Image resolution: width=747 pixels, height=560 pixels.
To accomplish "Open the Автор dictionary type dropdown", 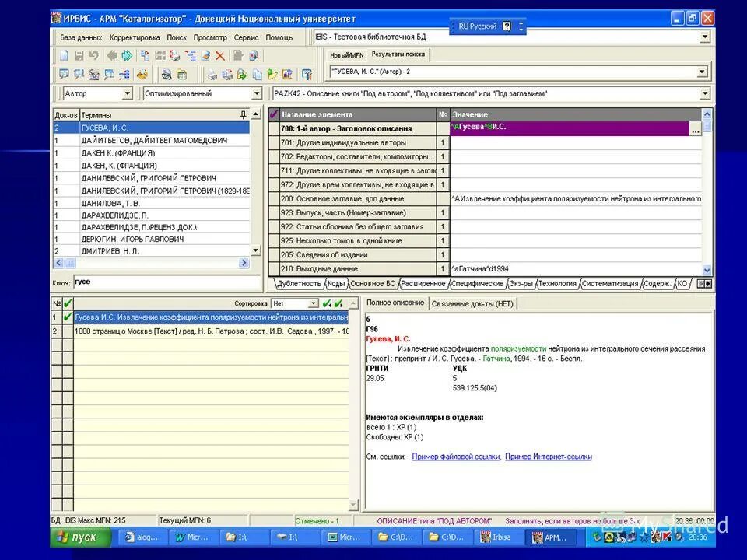I will click(127, 93).
